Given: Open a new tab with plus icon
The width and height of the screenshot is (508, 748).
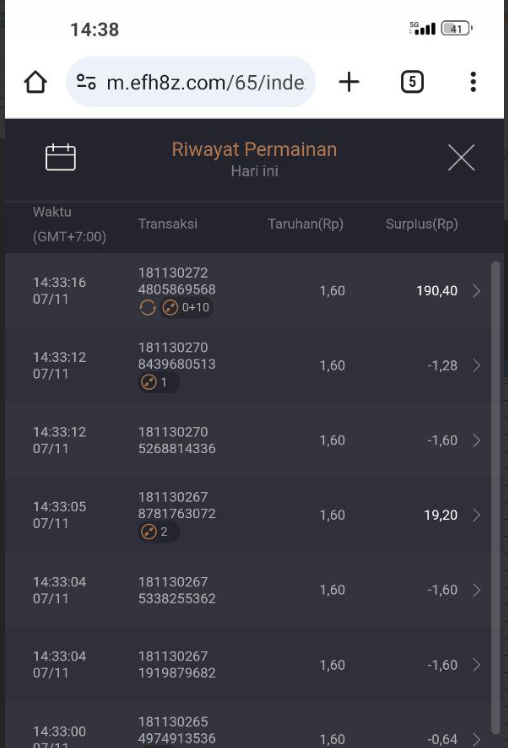Looking at the screenshot, I should [349, 82].
